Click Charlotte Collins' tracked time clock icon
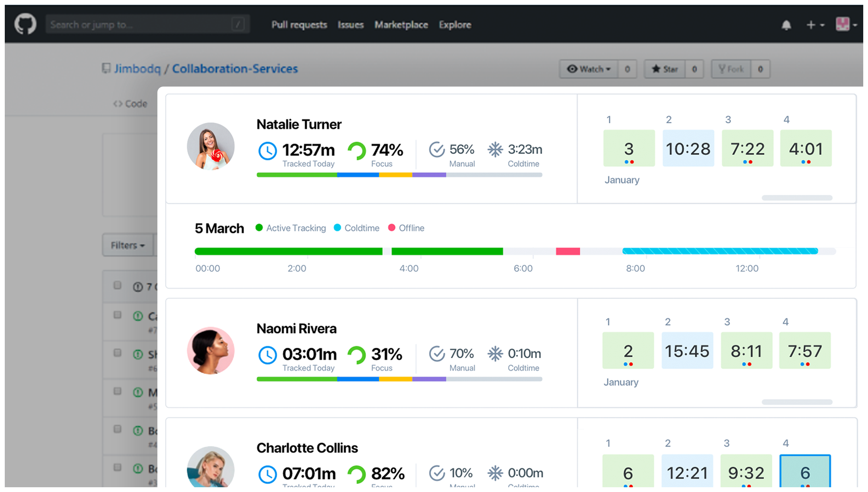 click(x=267, y=474)
